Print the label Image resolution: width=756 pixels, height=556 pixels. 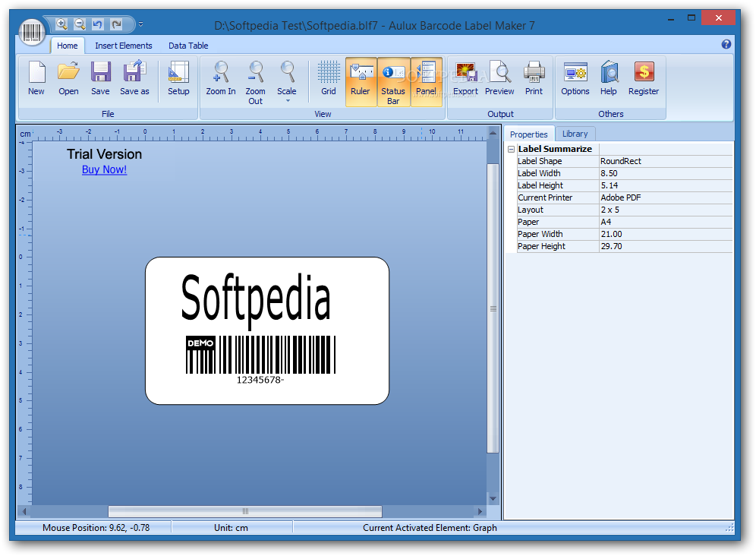click(x=534, y=79)
